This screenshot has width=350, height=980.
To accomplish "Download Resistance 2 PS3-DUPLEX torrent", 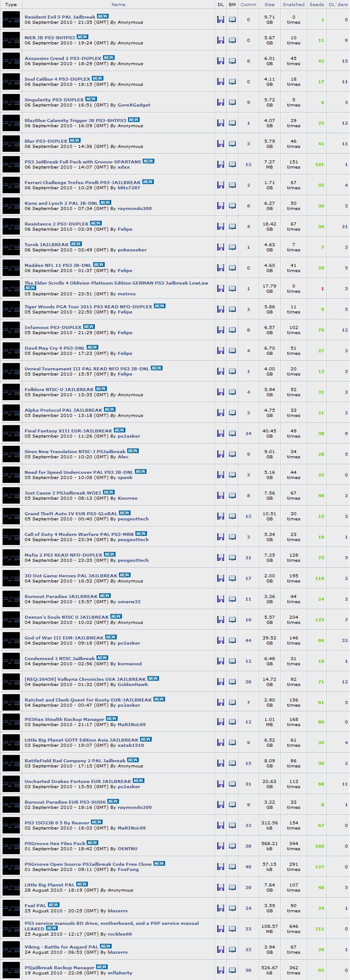I will pyautogui.click(x=221, y=226).
